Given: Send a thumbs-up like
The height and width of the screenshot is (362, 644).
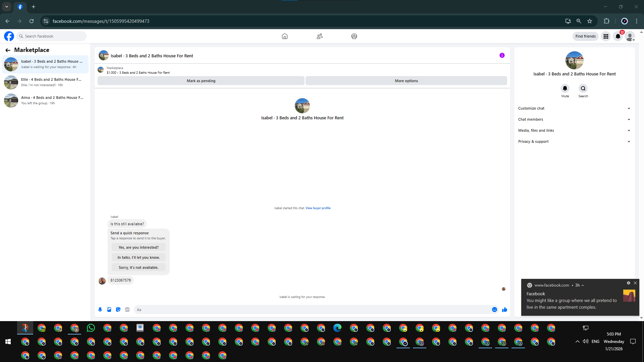Looking at the screenshot, I should click(x=504, y=310).
